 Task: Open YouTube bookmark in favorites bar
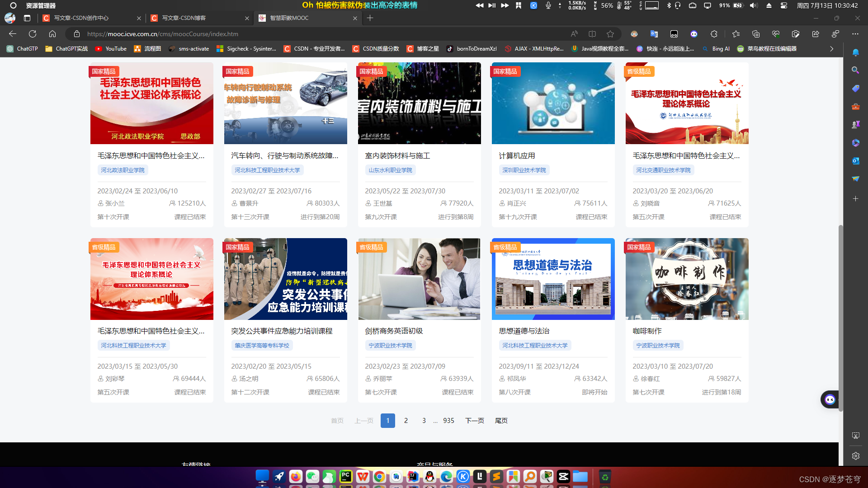coord(111,49)
